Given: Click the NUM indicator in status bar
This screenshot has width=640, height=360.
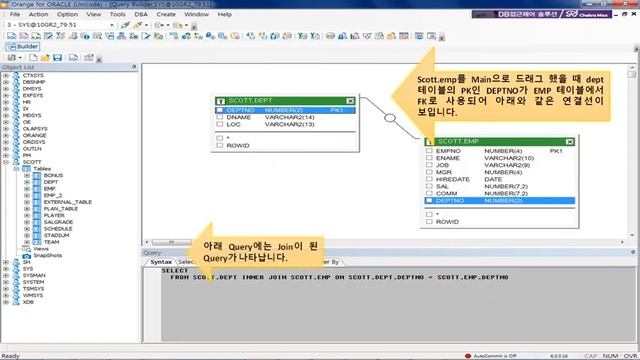Looking at the screenshot, I should point(610,356).
